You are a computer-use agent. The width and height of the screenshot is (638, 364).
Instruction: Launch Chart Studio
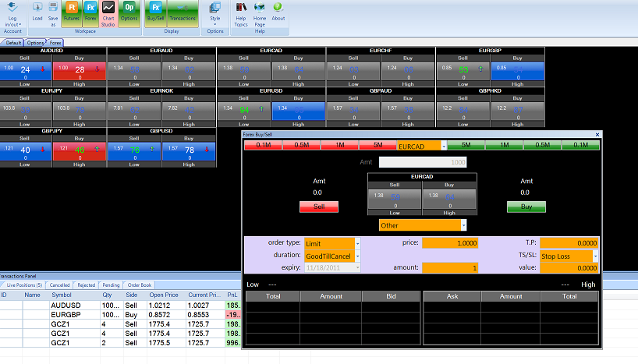pos(108,14)
